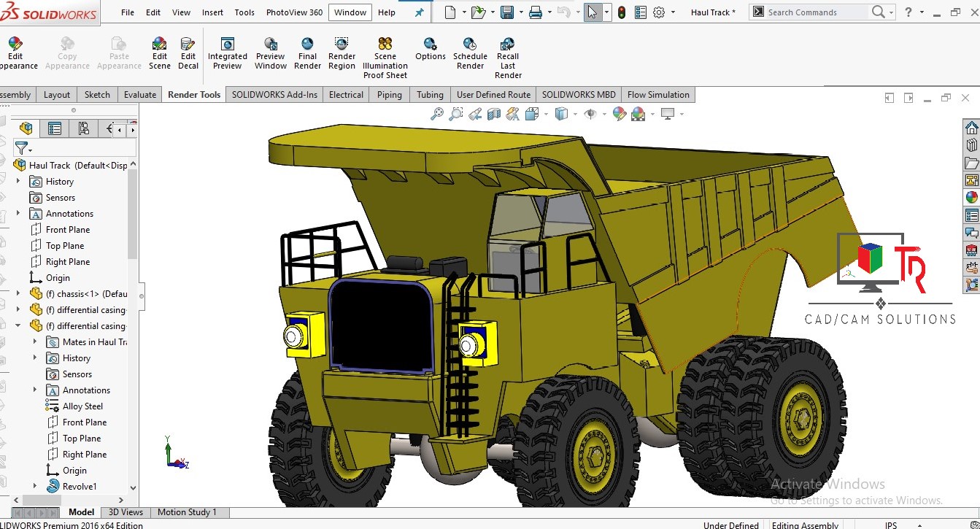
Task: Open the PhotoView 360 menu
Action: click(x=294, y=12)
